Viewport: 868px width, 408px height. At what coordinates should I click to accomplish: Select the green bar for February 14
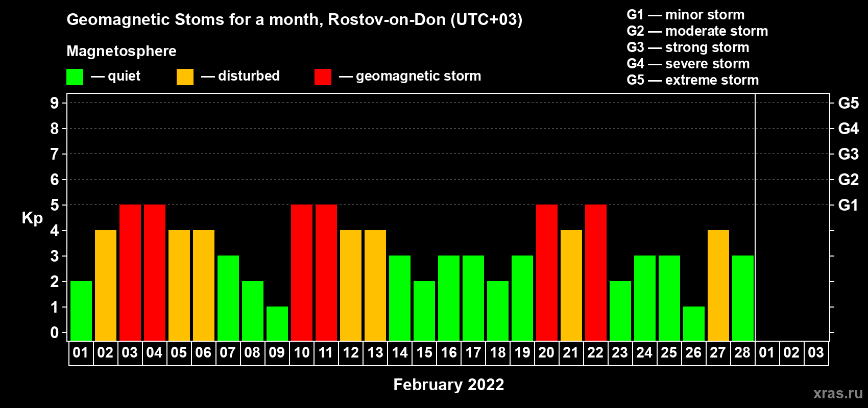coord(400,298)
